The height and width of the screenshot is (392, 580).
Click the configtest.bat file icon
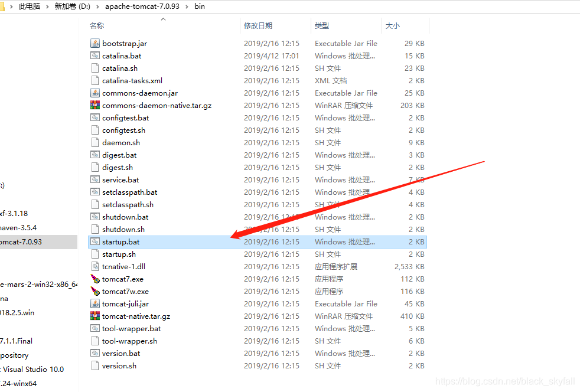click(95, 117)
